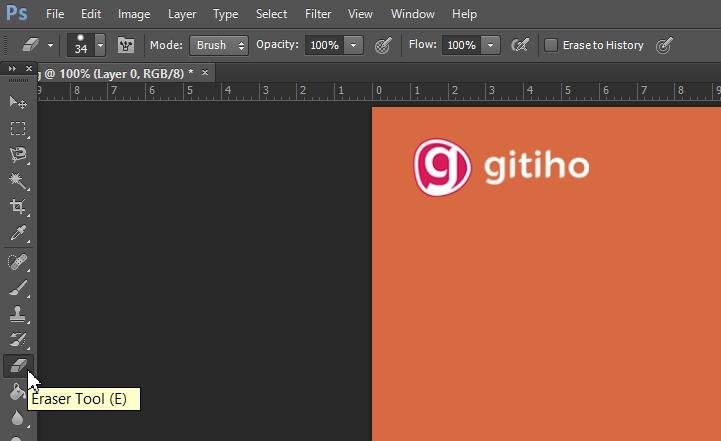Close the toolbox panel
This screenshot has width=721, height=441.
29,69
